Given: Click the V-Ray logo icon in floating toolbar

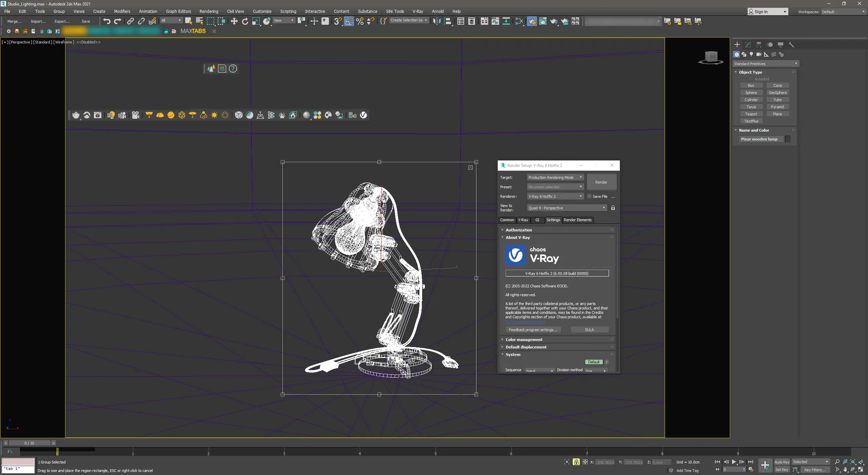Looking at the screenshot, I should (x=363, y=115).
